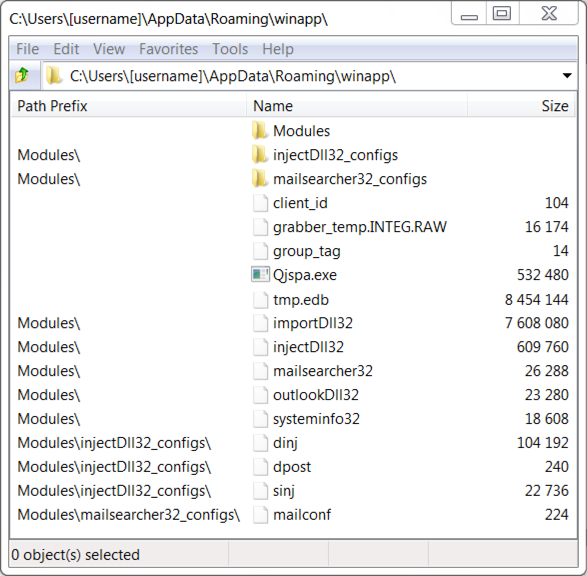Sort by the Size column header
587x576 pixels.
[521, 106]
